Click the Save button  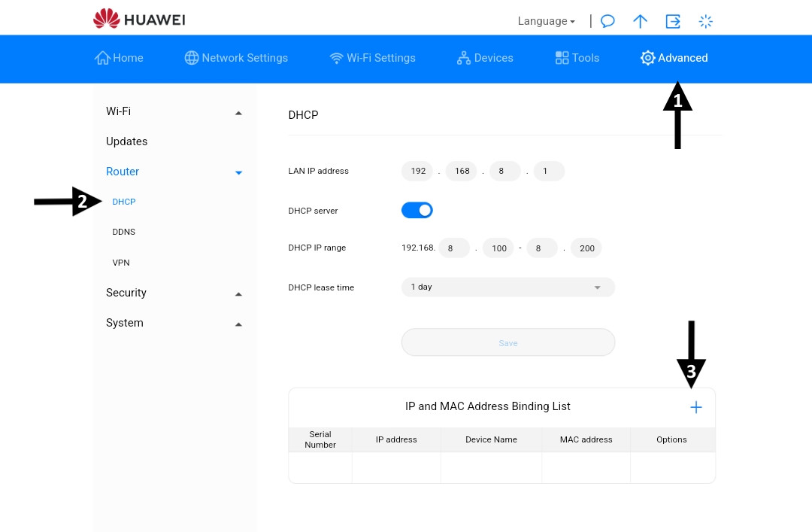tap(508, 342)
